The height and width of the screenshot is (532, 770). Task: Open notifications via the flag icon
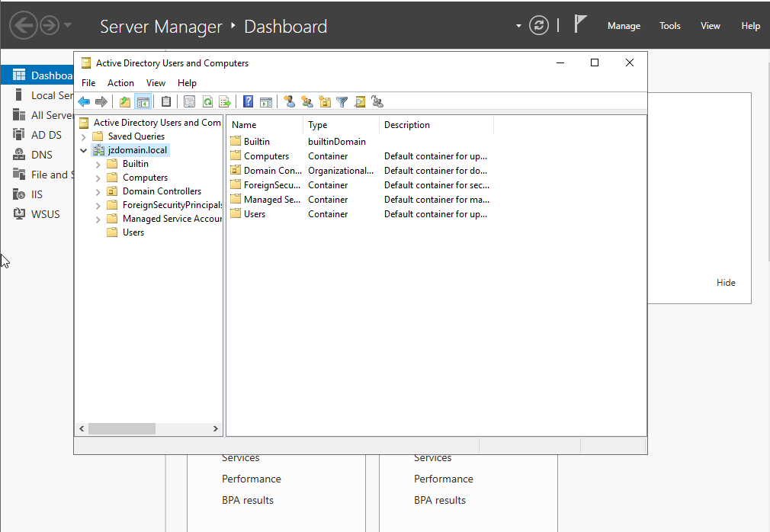click(x=580, y=24)
